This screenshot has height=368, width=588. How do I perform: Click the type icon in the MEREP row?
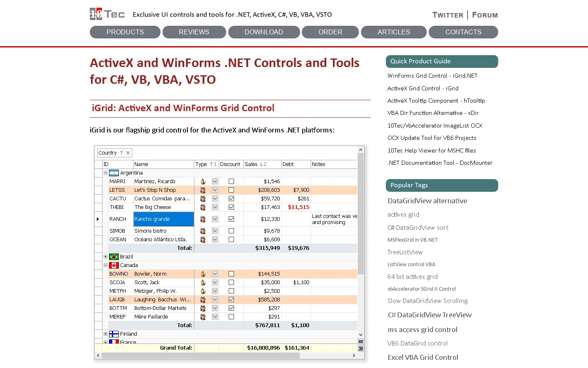click(203, 317)
